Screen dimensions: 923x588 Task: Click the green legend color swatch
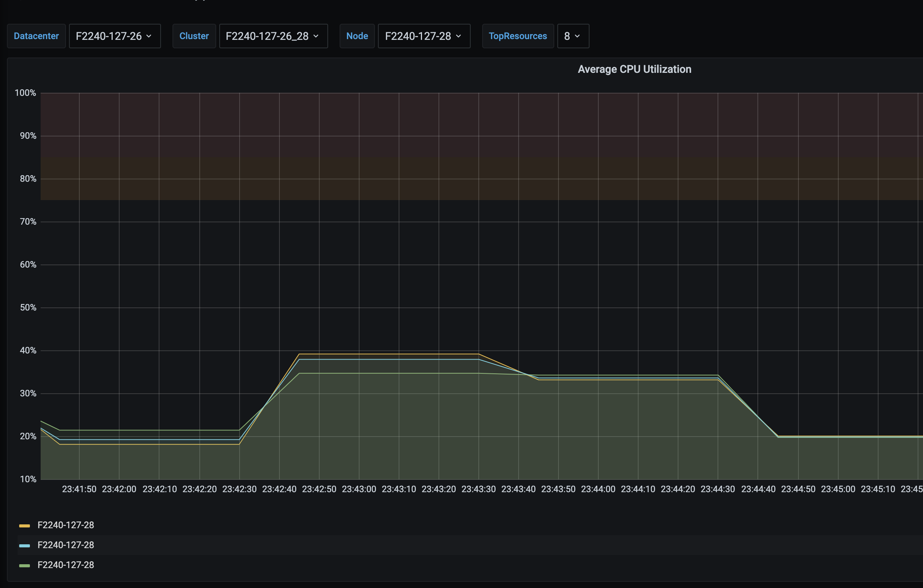coord(25,565)
